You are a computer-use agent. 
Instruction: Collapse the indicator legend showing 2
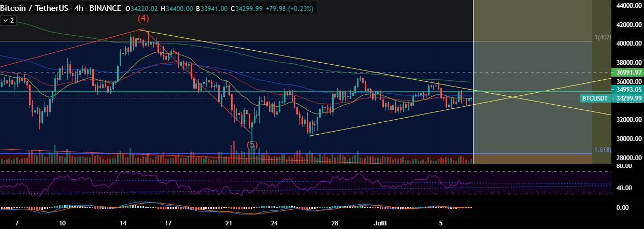tap(8, 21)
